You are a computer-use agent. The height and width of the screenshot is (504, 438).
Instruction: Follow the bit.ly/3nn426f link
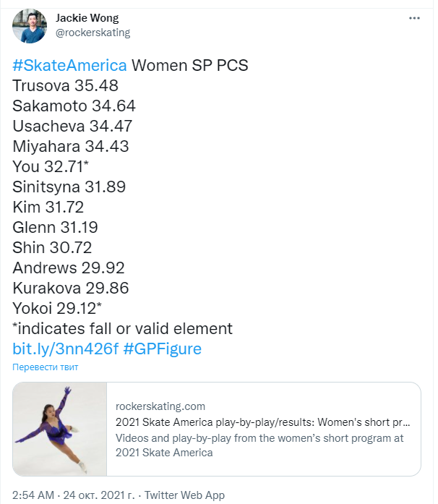pyautogui.click(x=65, y=349)
